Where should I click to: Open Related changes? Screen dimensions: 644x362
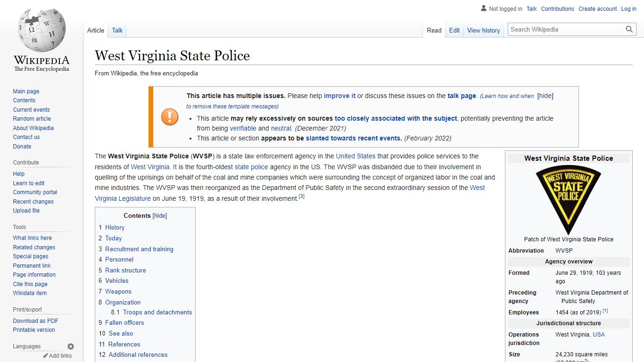pos(34,247)
